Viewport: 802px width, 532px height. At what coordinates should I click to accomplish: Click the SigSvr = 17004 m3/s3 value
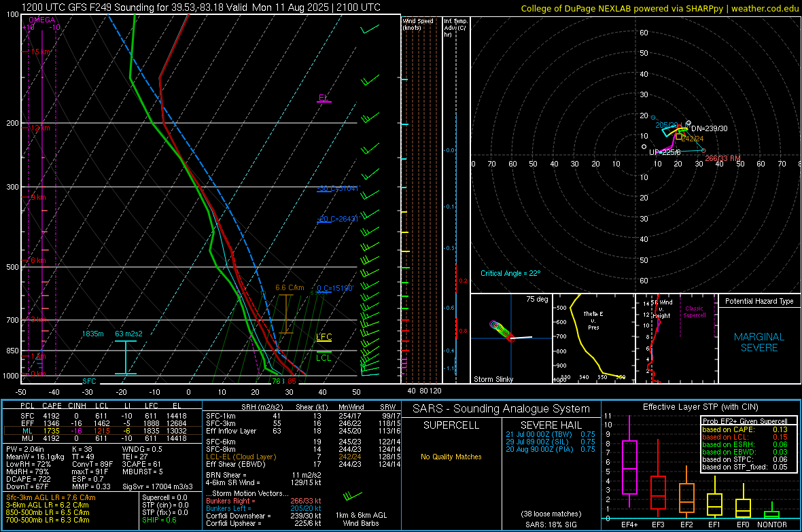158,486
